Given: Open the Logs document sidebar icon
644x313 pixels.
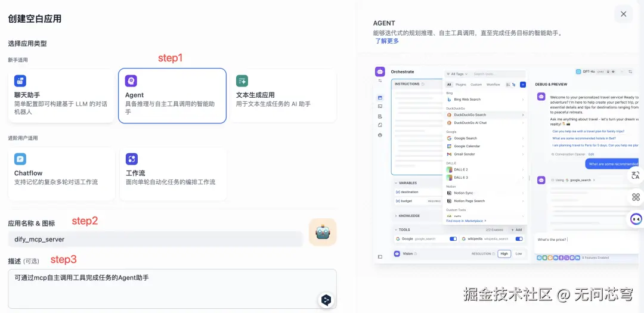Looking at the screenshot, I should click(x=380, y=116).
